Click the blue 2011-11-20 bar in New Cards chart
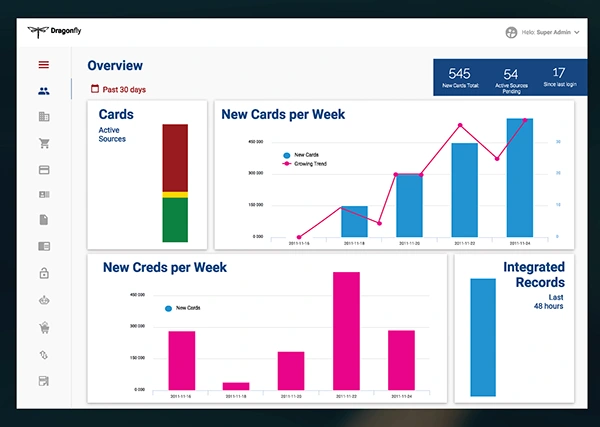Viewport: 600px width, 427px height. click(409, 205)
